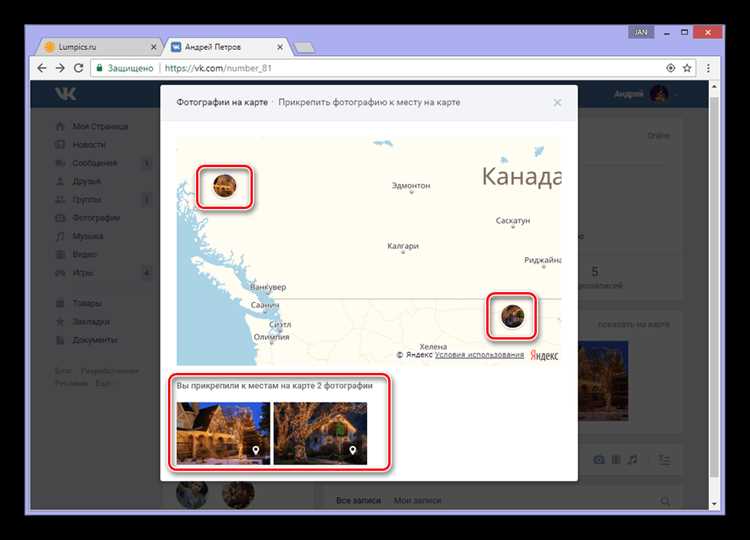Click the Сиэтл city label on map
The height and width of the screenshot is (540, 750).
(280, 324)
